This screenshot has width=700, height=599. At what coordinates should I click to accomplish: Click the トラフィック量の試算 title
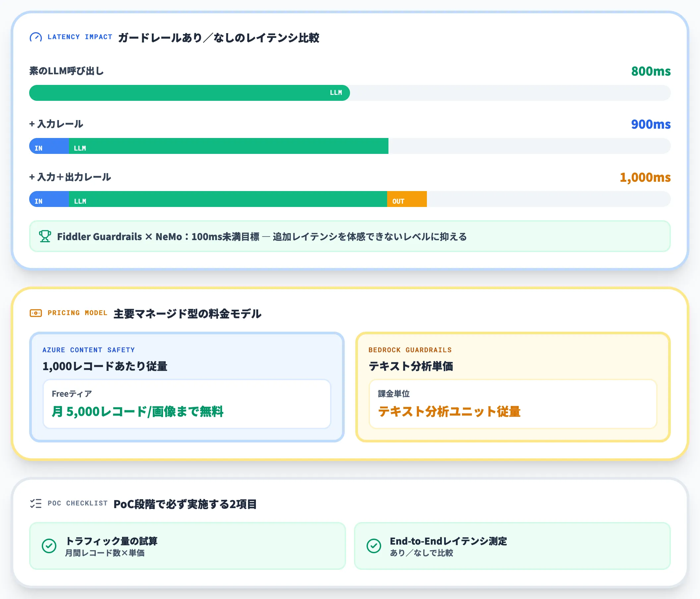(x=111, y=541)
